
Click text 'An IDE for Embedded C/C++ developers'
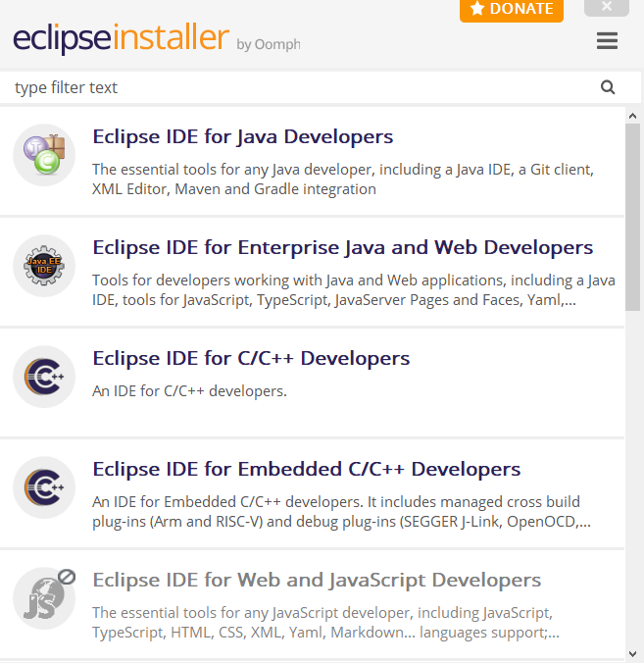227,502
